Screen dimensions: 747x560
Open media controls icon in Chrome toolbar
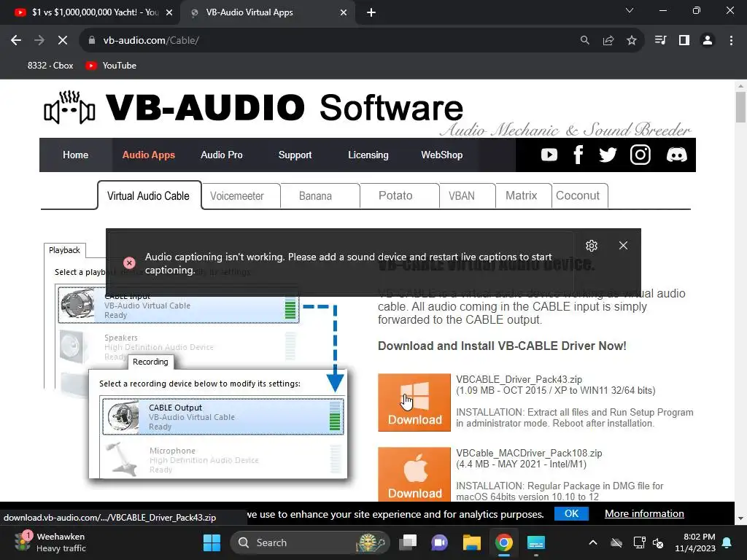[660, 41]
